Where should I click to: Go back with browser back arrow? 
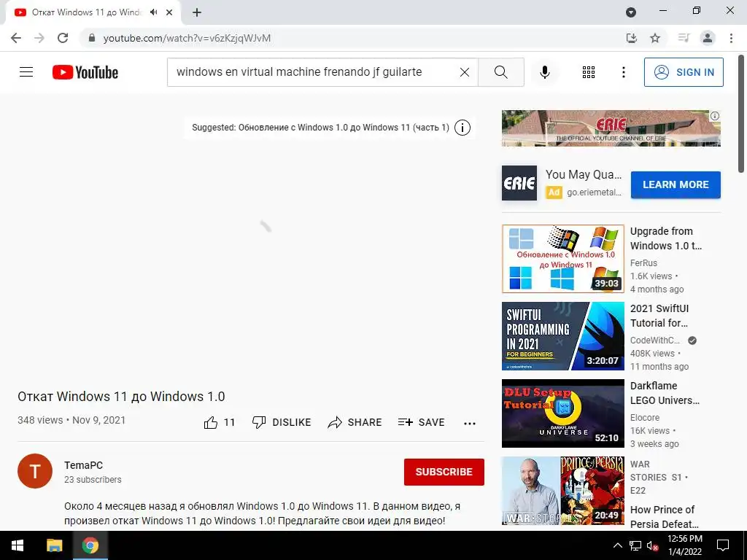tap(16, 38)
